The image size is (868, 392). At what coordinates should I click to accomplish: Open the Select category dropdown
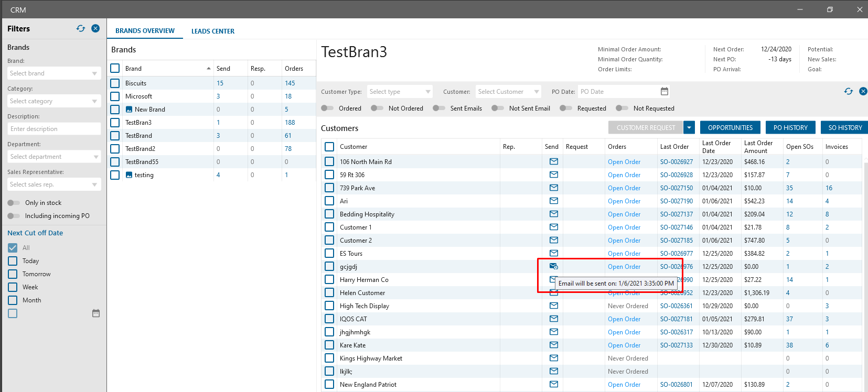click(54, 101)
